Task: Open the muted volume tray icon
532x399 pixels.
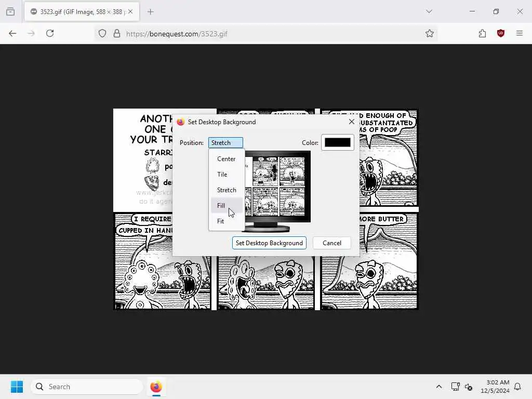Action: 469,387
